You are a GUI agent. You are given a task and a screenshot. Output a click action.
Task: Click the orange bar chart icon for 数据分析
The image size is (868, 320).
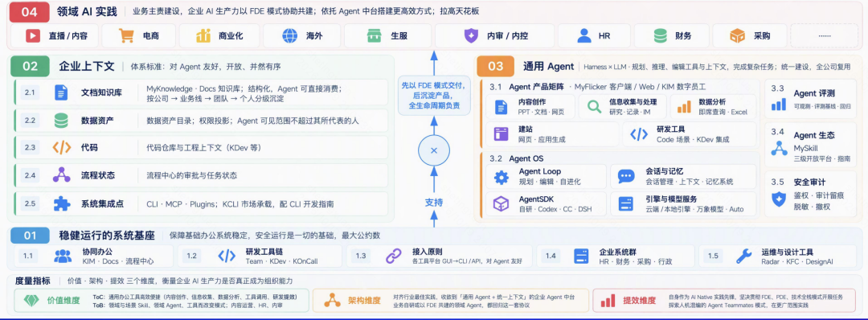[x=684, y=107]
